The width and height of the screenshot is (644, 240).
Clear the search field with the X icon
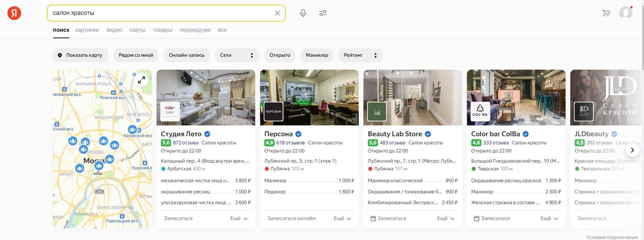pos(277,13)
